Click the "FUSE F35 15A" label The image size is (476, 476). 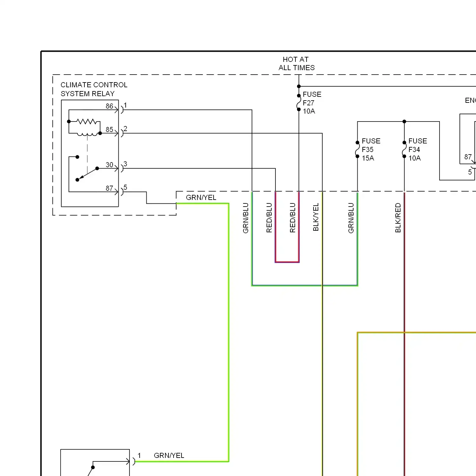[371, 149]
